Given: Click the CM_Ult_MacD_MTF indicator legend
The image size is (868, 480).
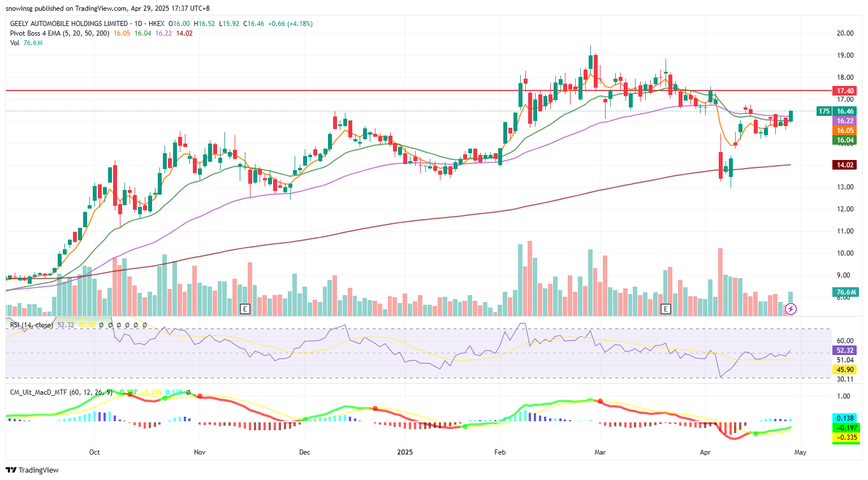Looking at the screenshot, I should 61,392.
